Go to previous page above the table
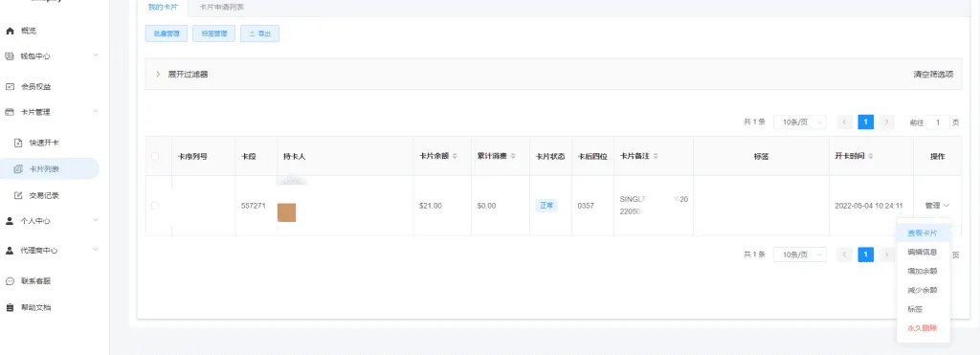Image resolution: width=980 pixels, height=355 pixels. pos(845,122)
